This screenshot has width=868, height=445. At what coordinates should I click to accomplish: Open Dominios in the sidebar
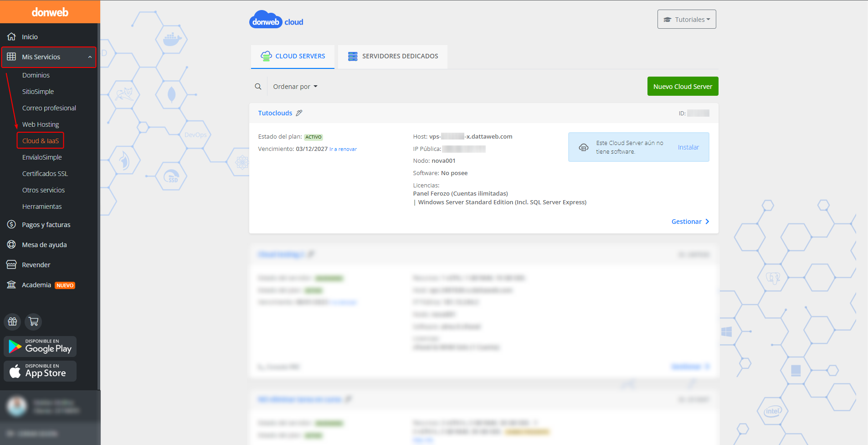[36, 75]
